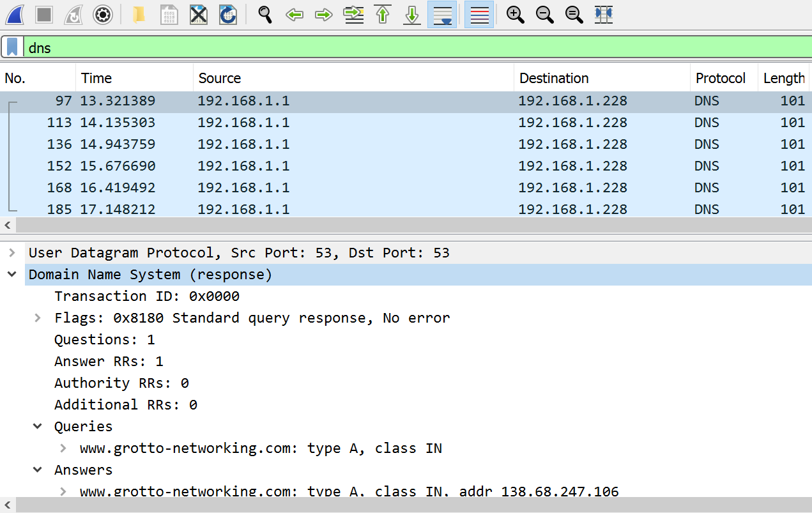Jump to the first packet
The height and width of the screenshot is (513, 812).
[382, 14]
